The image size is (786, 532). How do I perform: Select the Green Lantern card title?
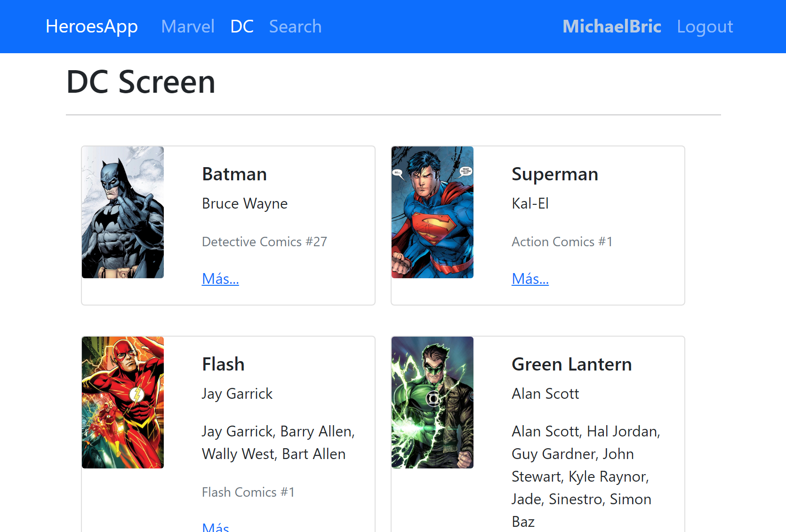(x=572, y=364)
